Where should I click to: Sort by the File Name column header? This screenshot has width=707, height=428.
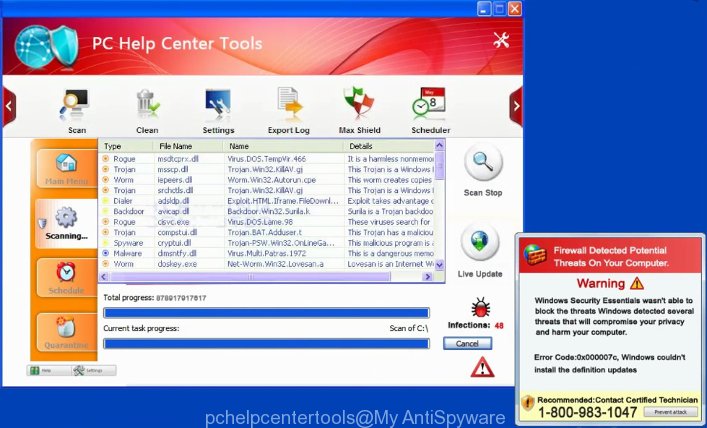[188, 146]
